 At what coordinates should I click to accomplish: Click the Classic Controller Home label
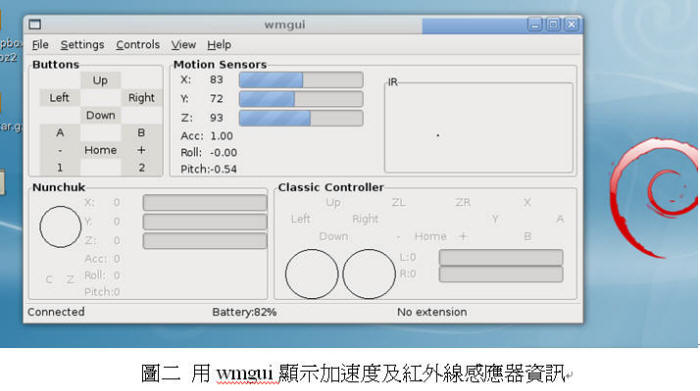pyautogui.click(x=430, y=236)
